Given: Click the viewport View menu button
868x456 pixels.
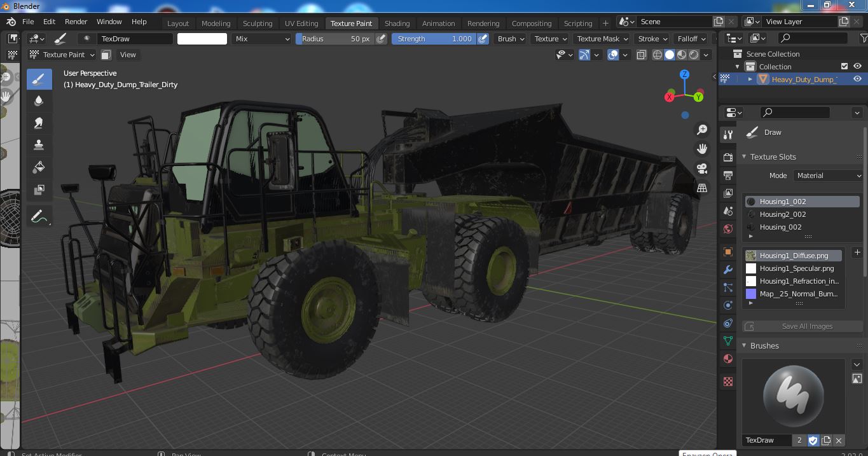Looking at the screenshot, I should coord(128,55).
